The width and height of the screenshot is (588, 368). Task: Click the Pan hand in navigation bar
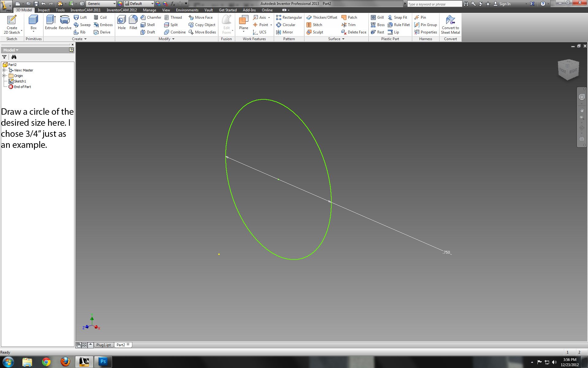(582, 110)
